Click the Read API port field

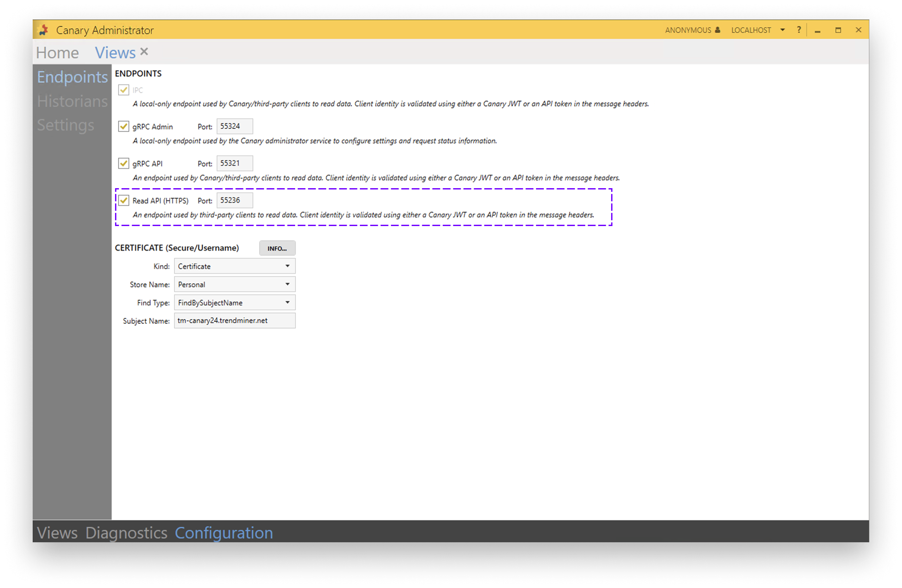(234, 200)
